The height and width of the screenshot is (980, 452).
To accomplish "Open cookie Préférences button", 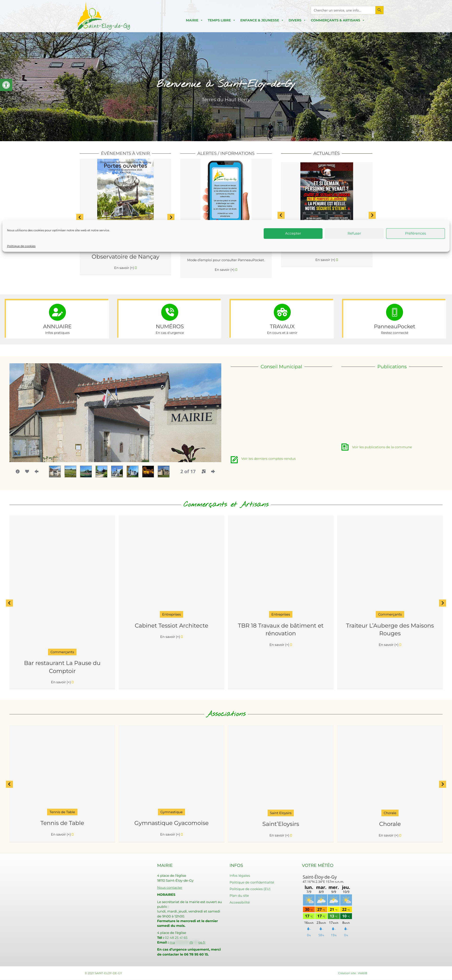I will coord(416,234).
